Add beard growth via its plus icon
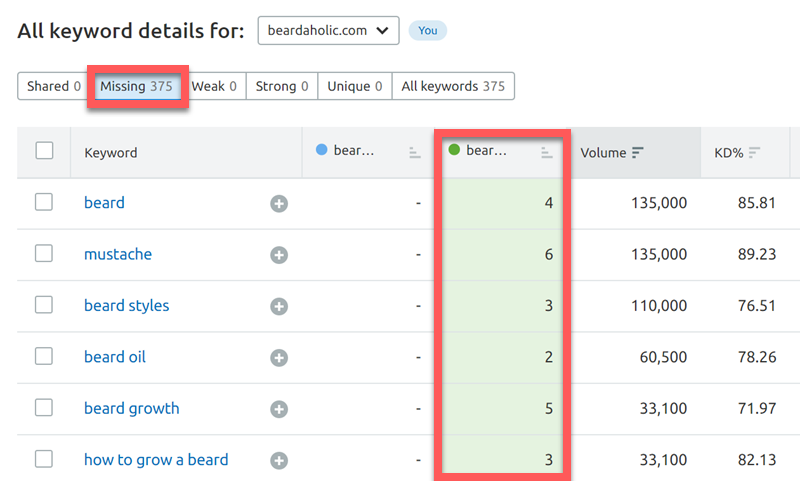The image size is (800, 481). pos(279,409)
